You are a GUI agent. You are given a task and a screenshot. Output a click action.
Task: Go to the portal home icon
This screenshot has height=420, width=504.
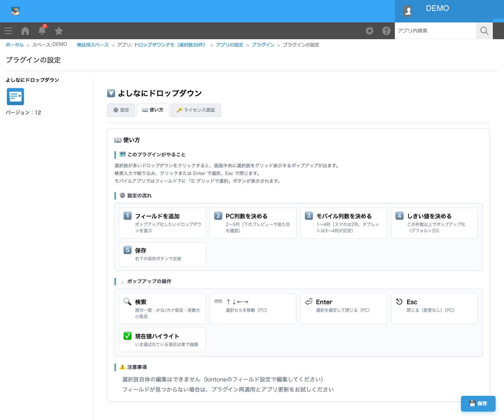[25, 31]
